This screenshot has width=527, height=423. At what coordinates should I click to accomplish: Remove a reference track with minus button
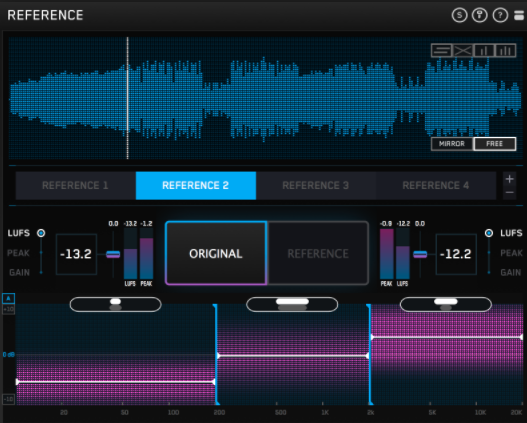click(x=509, y=193)
